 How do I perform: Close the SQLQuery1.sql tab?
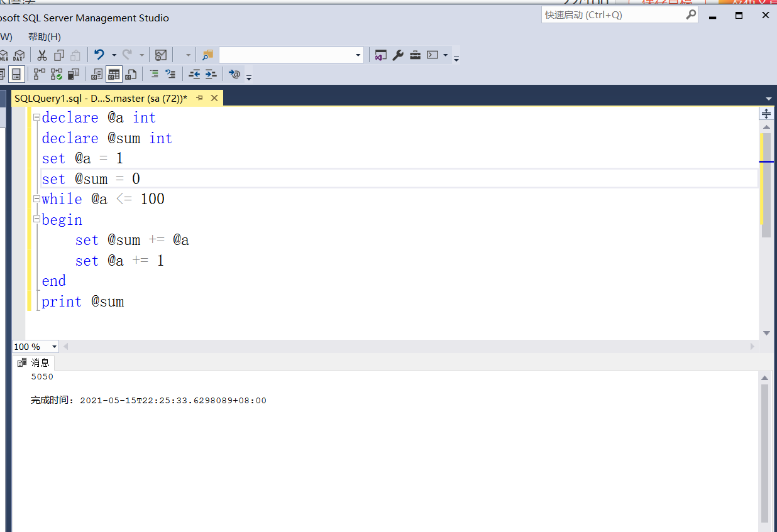214,98
